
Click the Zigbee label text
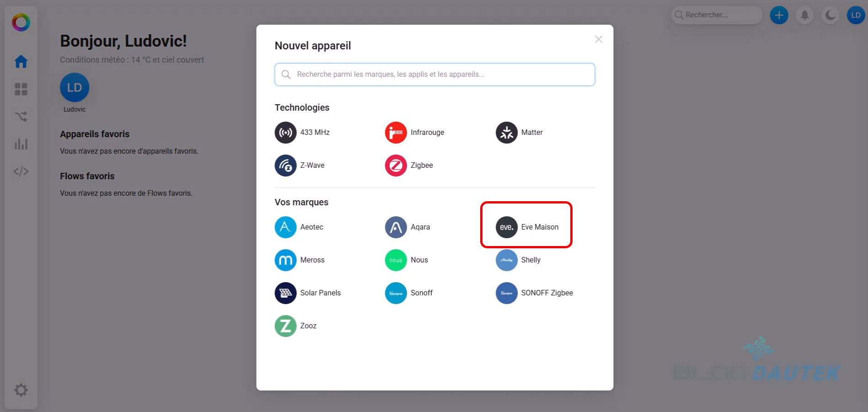point(422,166)
